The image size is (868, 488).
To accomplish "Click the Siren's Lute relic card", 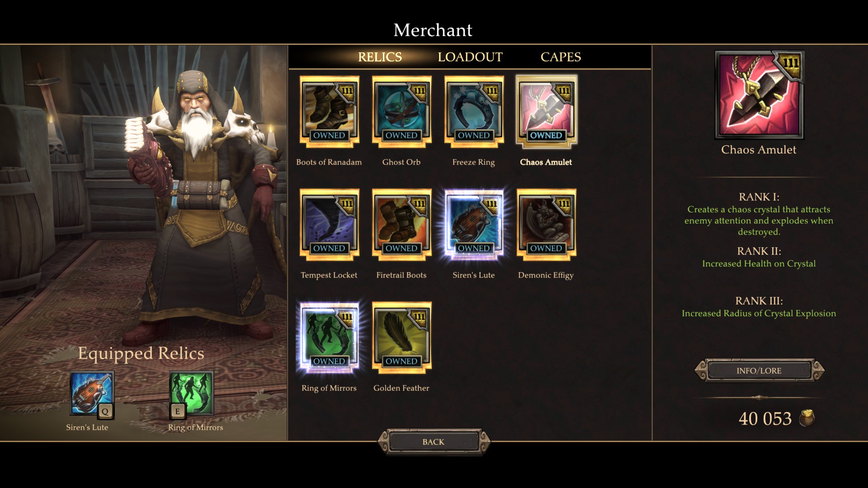I will [474, 225].
